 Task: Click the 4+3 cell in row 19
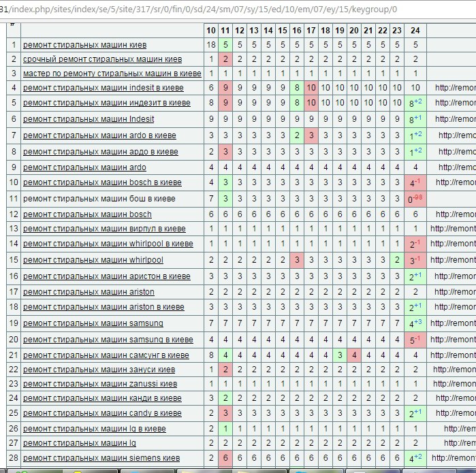click(x=415, y=323)
